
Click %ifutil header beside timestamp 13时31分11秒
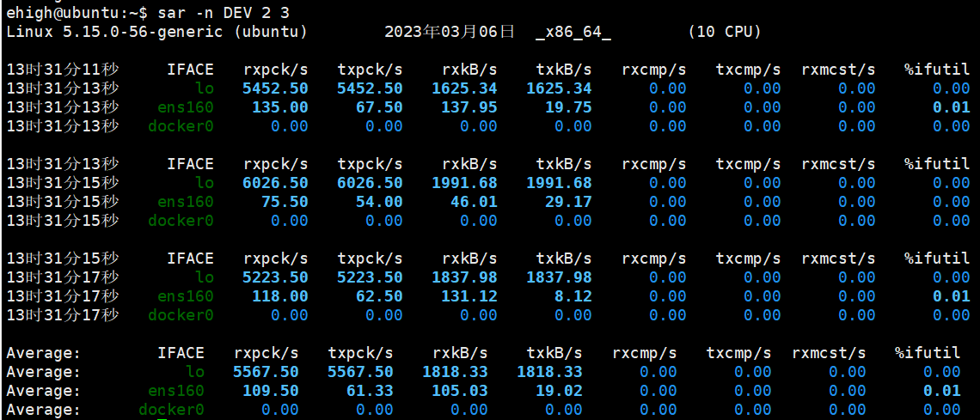click(937, 70)
